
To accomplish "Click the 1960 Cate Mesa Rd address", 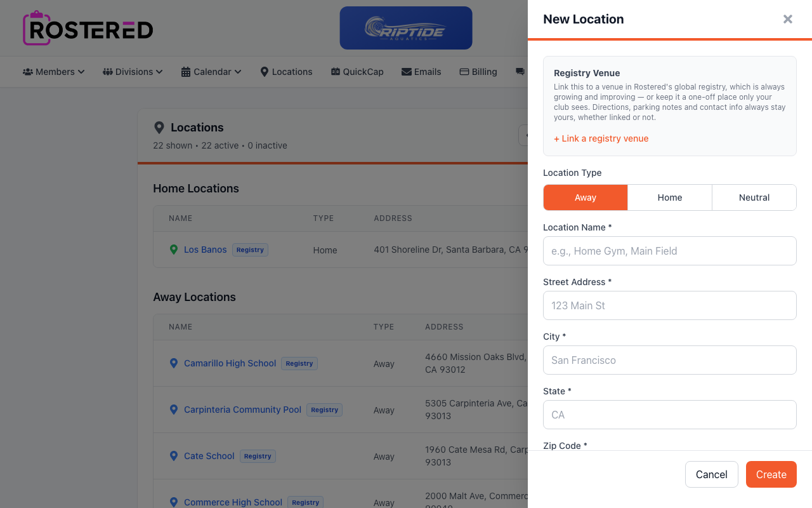I will click(476, 456).
